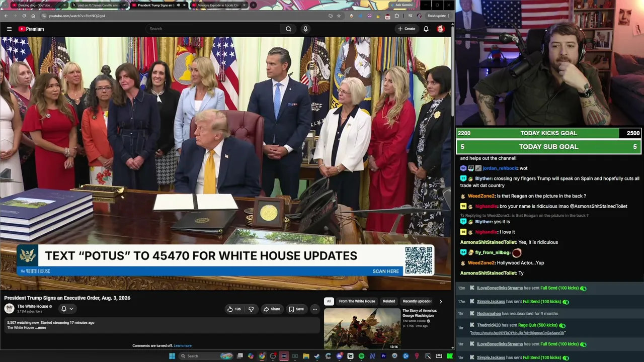Bookmark this page with the star icon
Viewport: 644px width, 362px height.
(339, 16)
